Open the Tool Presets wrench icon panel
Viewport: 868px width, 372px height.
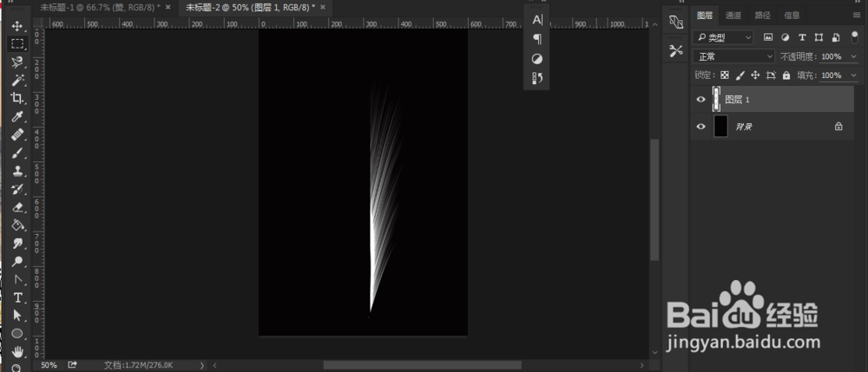tap(675, 51)
